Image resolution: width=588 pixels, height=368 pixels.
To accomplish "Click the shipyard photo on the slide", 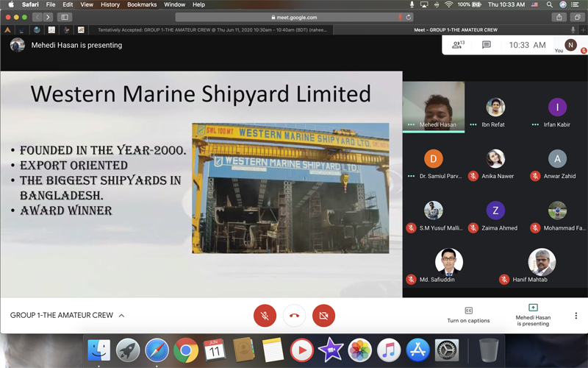I will tap(290, 188).
